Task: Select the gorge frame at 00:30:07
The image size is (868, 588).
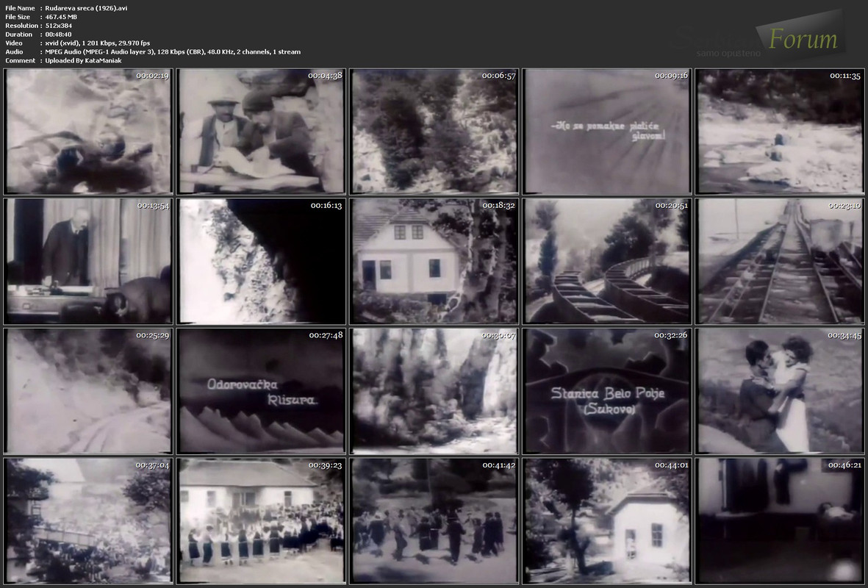Action: (x=434, y=391)
